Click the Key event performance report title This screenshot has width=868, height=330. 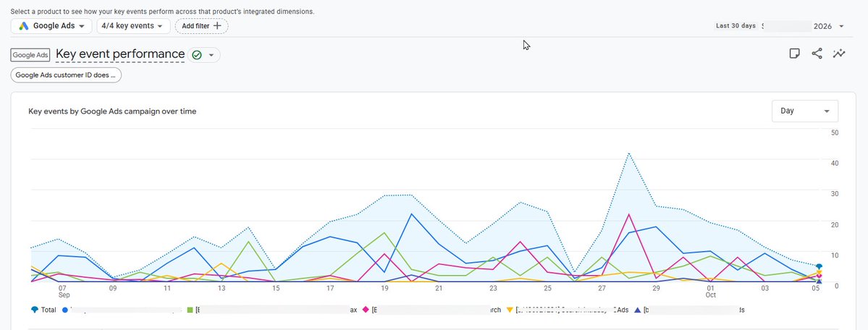[120, 54]
